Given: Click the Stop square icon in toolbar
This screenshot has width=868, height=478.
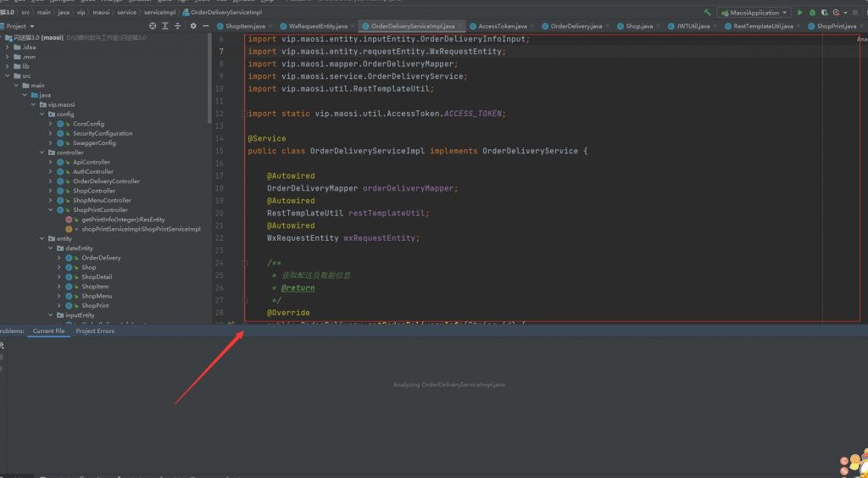Looking at the screenshot, I should click(x=855, y=12).
